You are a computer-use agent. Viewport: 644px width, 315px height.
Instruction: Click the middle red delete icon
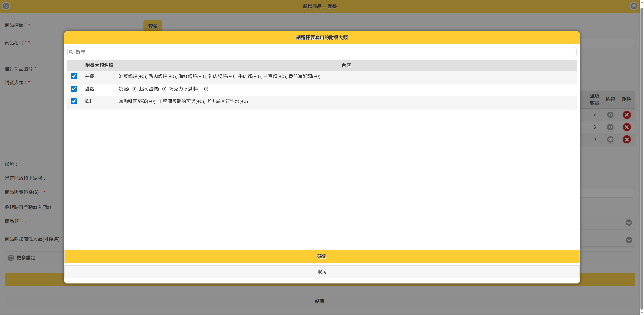click(x=627, y=127)
